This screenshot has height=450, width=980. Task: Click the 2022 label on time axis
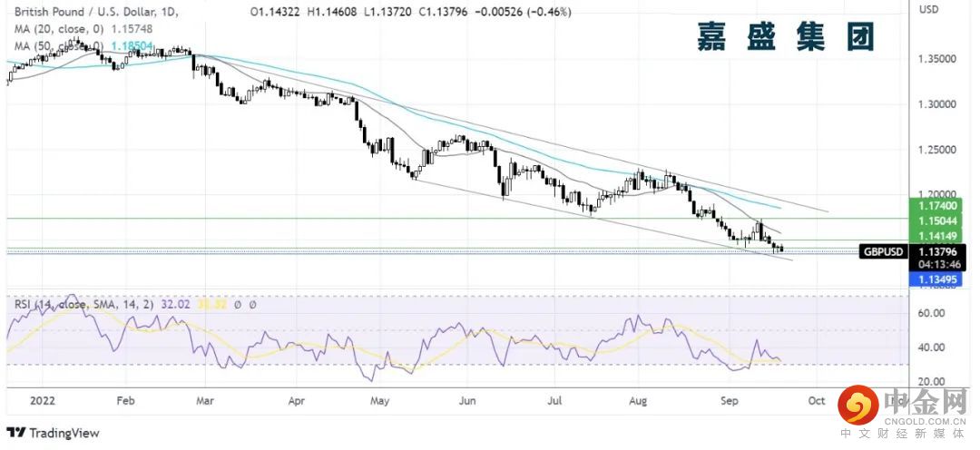(43, 400)
